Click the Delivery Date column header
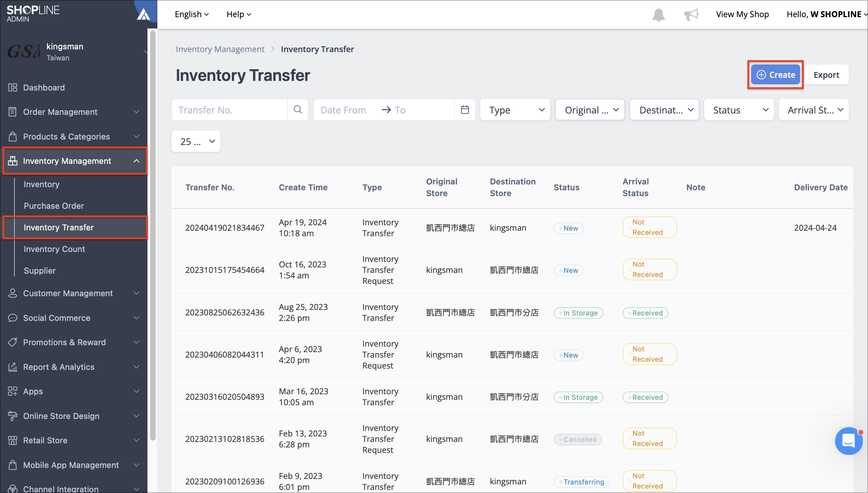Image resolution: width=868 pixels, height=493 pixels. (821, 187)
